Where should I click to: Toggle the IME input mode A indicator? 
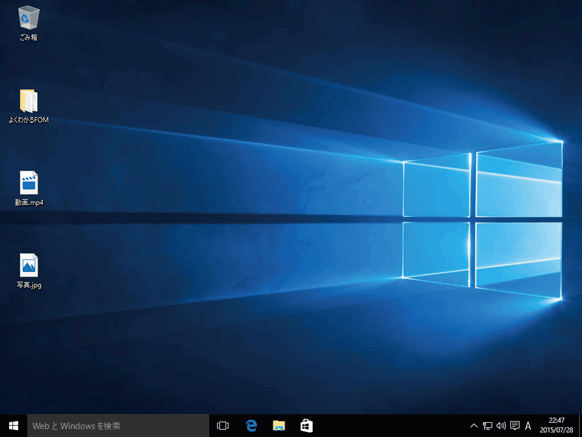[x=528, y=426]
